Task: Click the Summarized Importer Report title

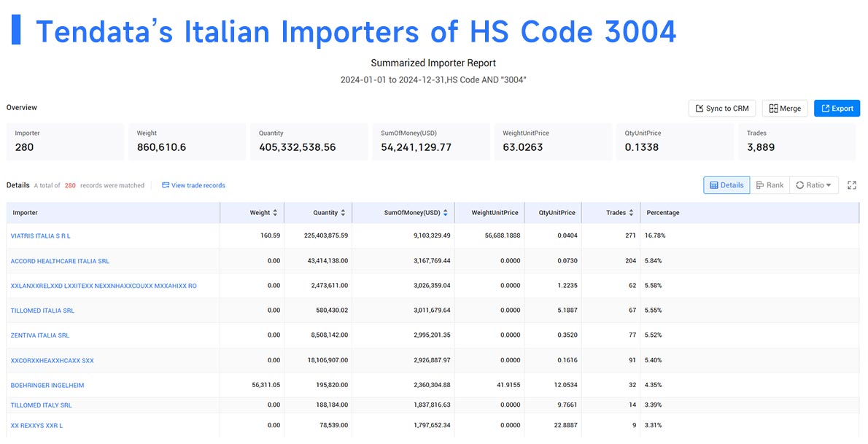Action: click(x=433, y=63)
